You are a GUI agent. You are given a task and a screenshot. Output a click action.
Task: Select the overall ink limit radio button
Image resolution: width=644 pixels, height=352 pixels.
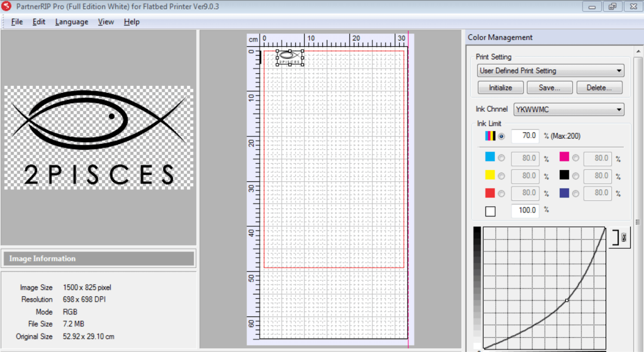point(501,136)
